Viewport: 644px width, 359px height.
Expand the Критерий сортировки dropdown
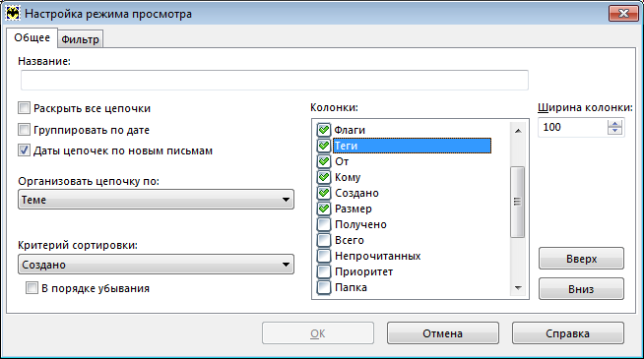(156, 265)
